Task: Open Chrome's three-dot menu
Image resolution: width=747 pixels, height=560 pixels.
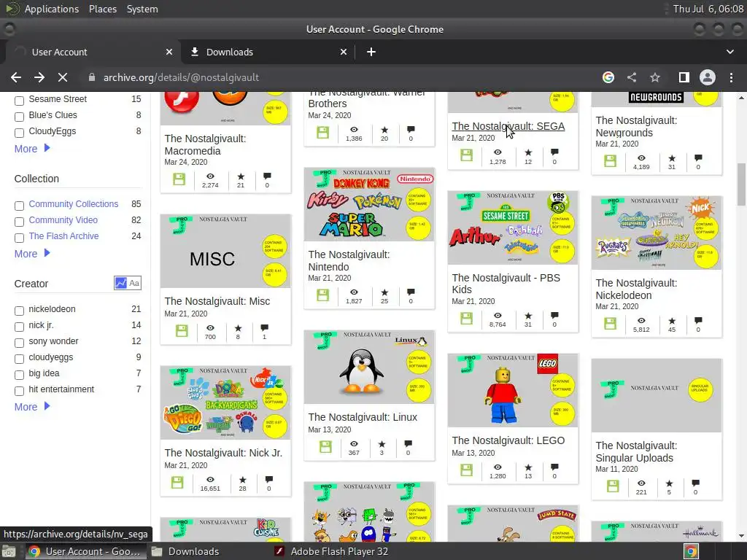Action: coord(731,77)
